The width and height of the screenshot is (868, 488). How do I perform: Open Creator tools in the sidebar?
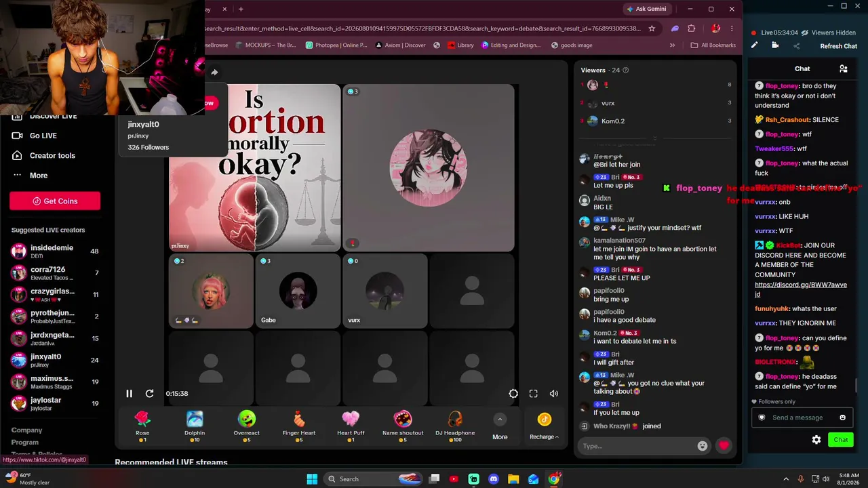click(52, 155)
